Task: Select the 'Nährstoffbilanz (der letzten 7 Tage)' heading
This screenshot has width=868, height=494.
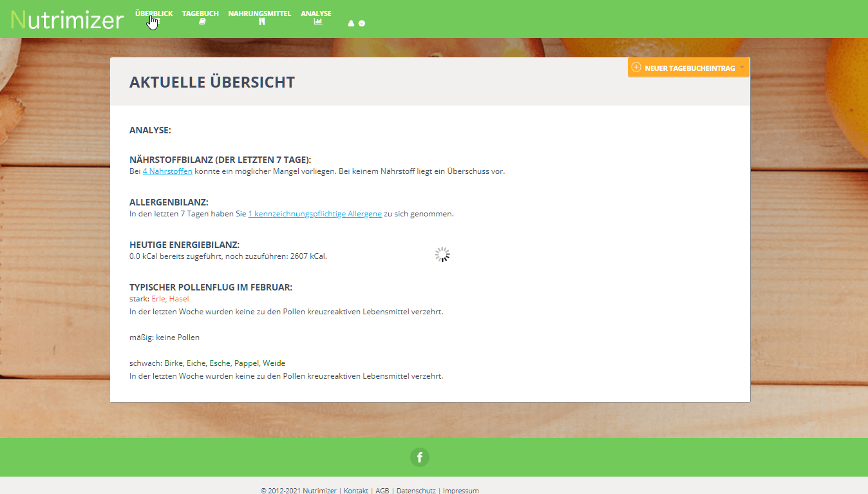Action: tap(220, 160)
